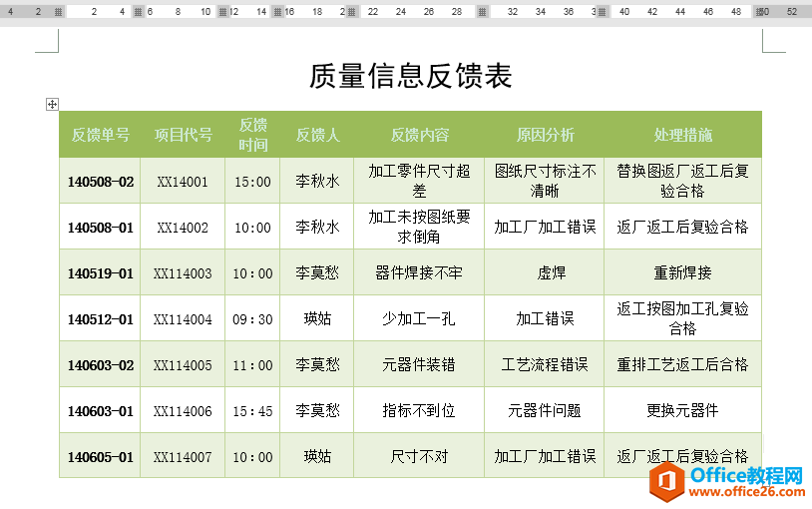Click the cell 元器件装错
Image resolution: width=812 pixels, height=509 pixels.
(x=419, y=364)
